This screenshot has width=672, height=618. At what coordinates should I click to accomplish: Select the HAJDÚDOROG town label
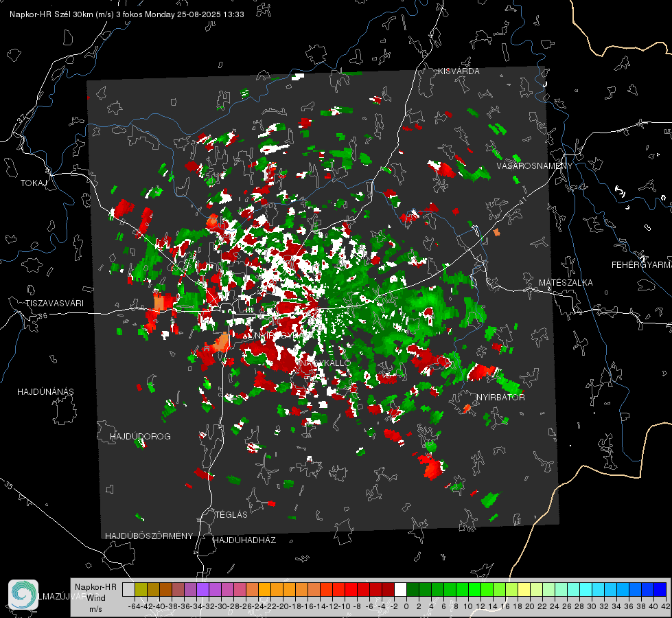point(140,436)
